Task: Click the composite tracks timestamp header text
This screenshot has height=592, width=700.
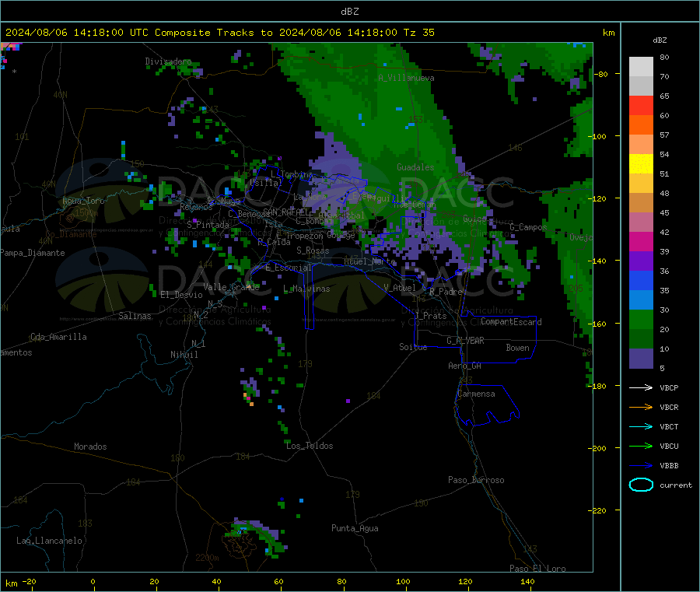Action: (219, 33)
